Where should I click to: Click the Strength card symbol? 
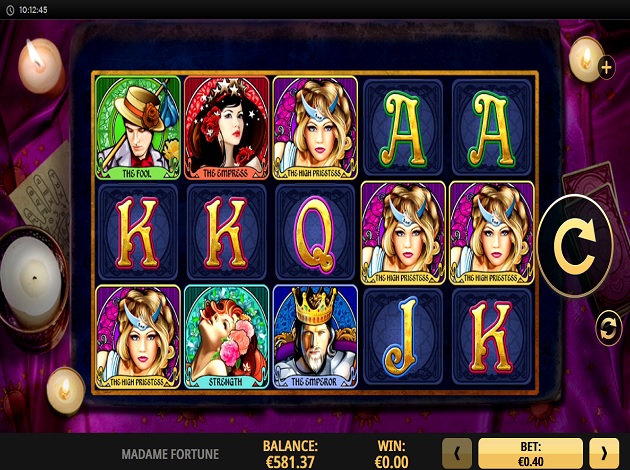click(x=227, y=336)
